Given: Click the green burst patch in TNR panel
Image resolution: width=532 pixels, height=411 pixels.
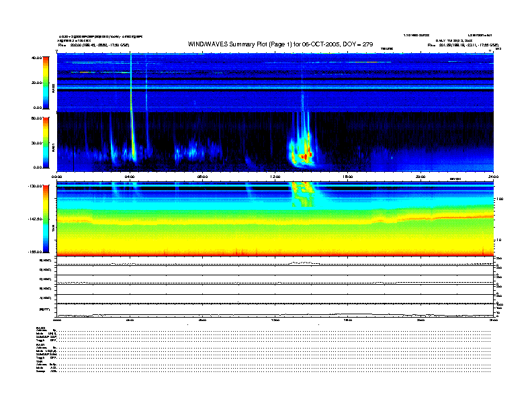Looking at the screenshot, I should pyautogui.click(x=303, y=194).
